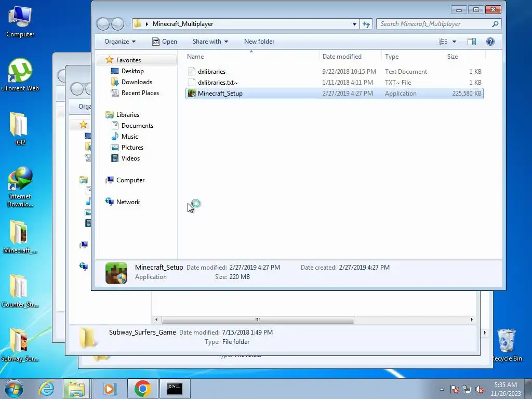Go forward in Minecraft_Multiplayer window
The image size is (532, 399).
pos(117,24)
